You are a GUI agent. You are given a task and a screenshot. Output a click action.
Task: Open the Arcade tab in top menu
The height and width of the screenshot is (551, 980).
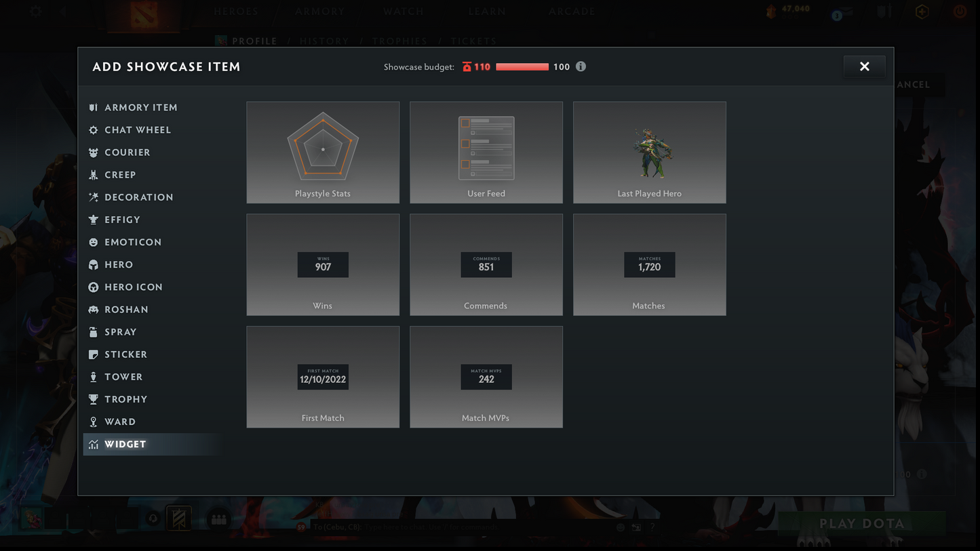tap(572, 12)
